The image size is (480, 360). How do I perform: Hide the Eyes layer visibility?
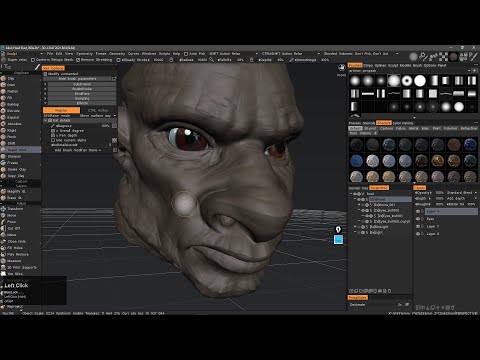click(418, 219)
